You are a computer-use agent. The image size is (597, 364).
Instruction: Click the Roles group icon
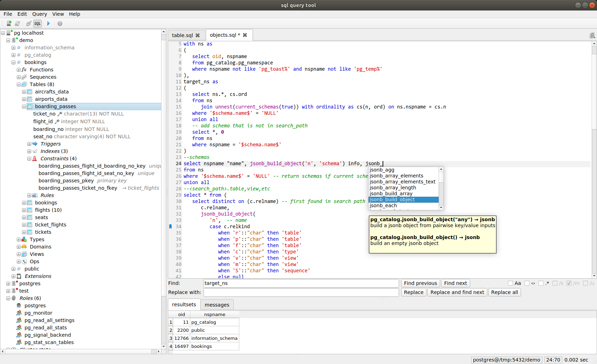pyautogui.click(x=14, y=298)
